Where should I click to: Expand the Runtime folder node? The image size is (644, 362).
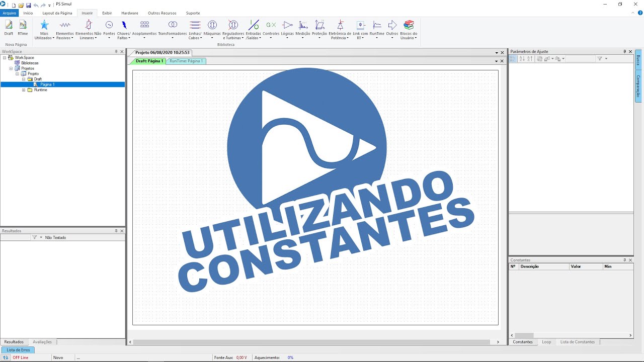pos(24,90)
